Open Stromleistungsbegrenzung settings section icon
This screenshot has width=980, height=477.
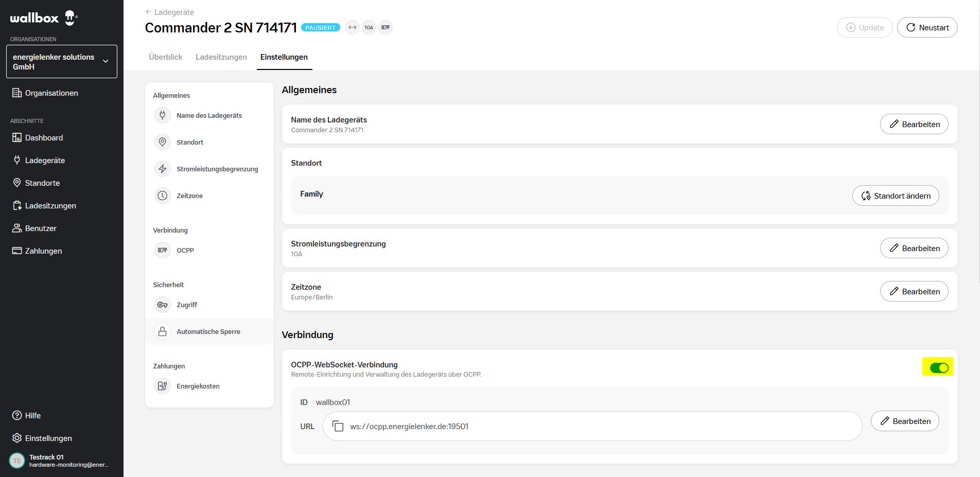pos(163,169)
